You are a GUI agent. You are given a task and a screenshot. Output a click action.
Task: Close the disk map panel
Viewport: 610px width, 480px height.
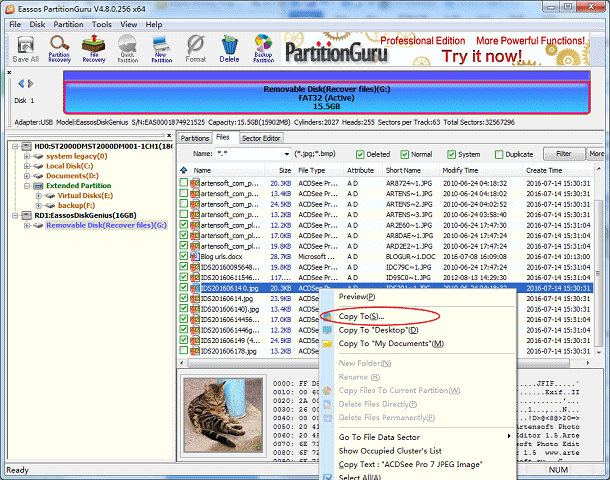[x=9, y=72]
